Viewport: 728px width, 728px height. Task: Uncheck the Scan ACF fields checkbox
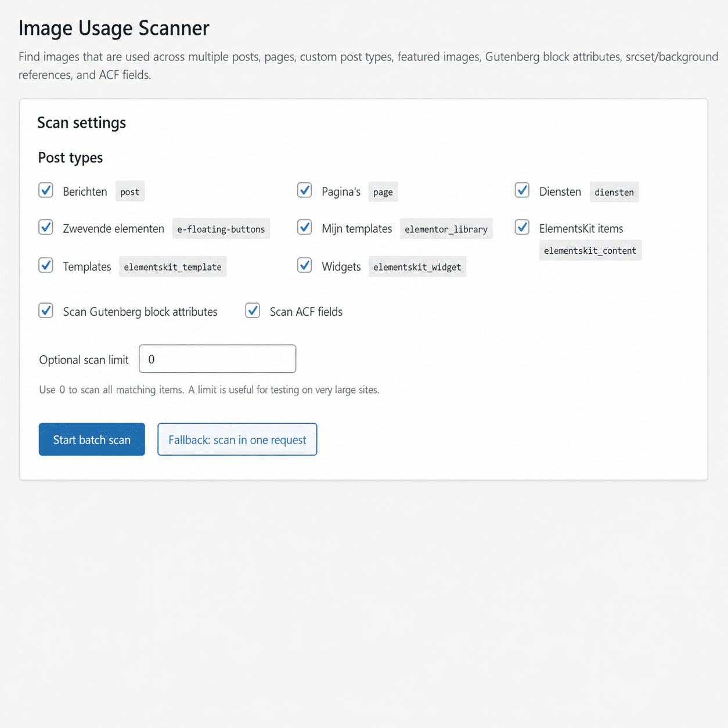pos(253,311)
